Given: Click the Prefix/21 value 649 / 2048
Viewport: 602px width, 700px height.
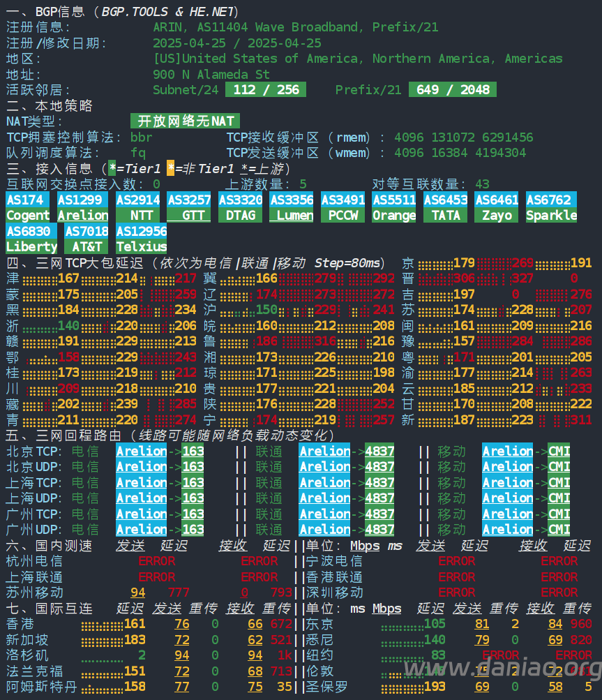Looking at the screenshot, I should (x=453, y=90).
